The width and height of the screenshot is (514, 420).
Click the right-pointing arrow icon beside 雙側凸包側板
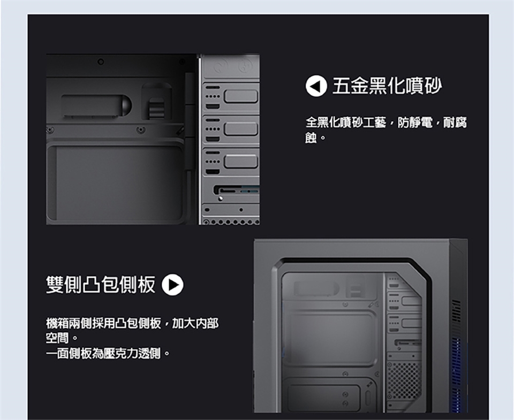click(173, 285)
